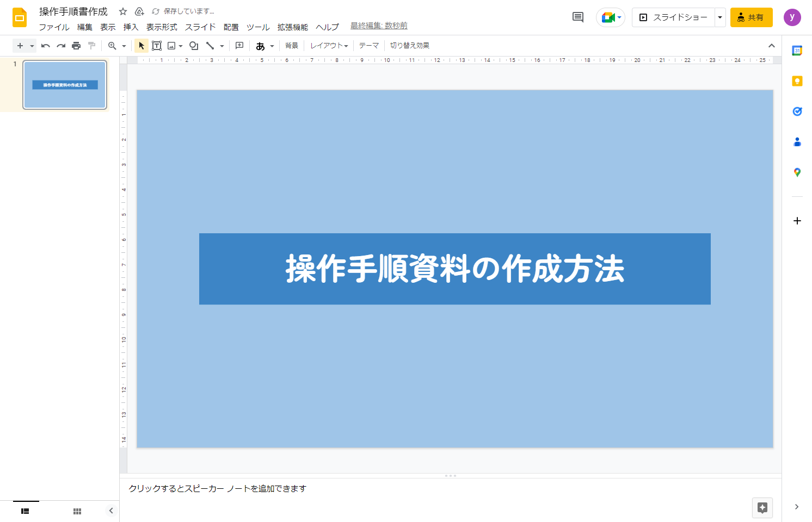This screenshot has width=812, height=522.
Task: Open the comment history icon
Action: pos(578,17)
